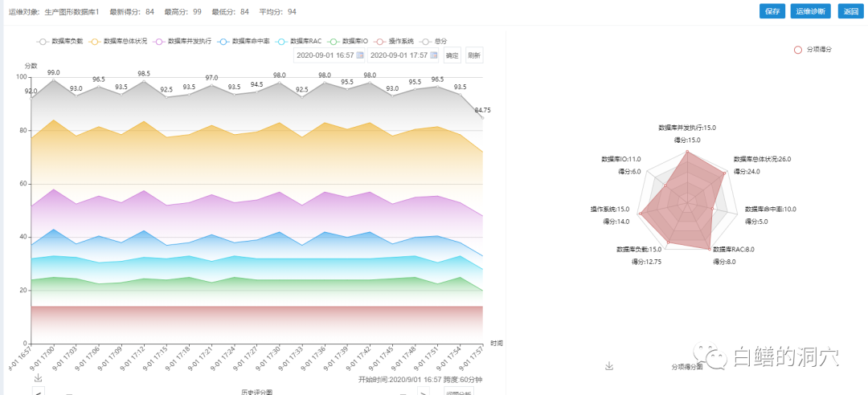This screenshot has width=868, height=395.
Task: Click the 分项得分图 chart title
Action: [x=687, y=366]
